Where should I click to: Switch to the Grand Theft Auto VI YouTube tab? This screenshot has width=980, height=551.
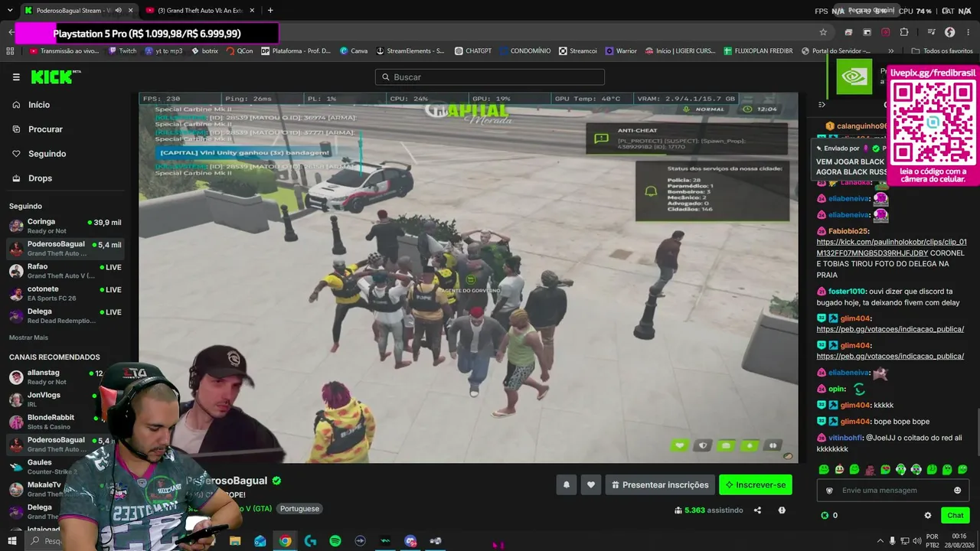tap(201, 11)
